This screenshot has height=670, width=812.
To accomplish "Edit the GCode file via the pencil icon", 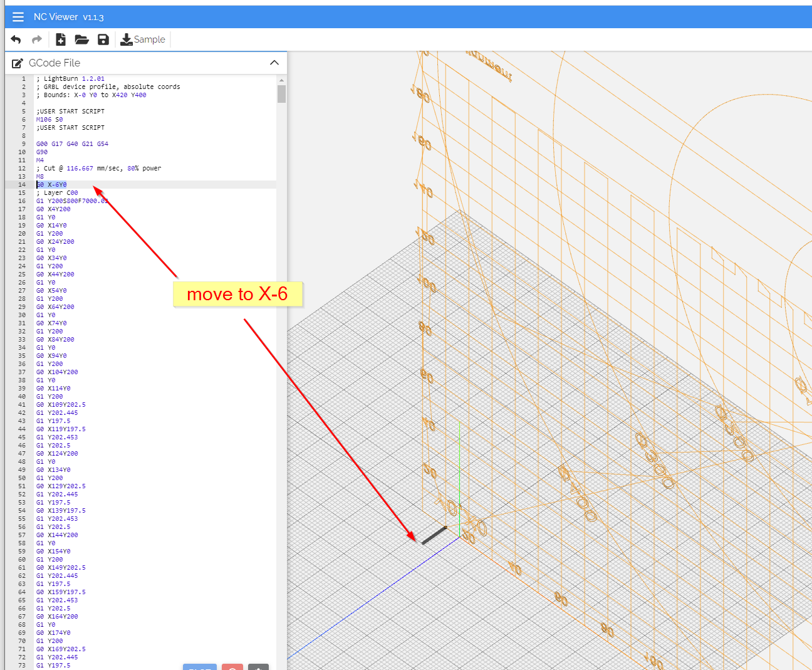I will pos(18,63).
